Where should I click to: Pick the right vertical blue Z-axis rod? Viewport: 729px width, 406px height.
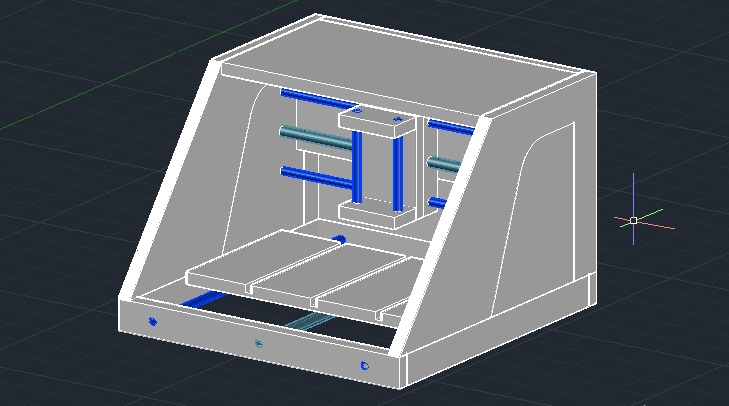coord(398,174)
